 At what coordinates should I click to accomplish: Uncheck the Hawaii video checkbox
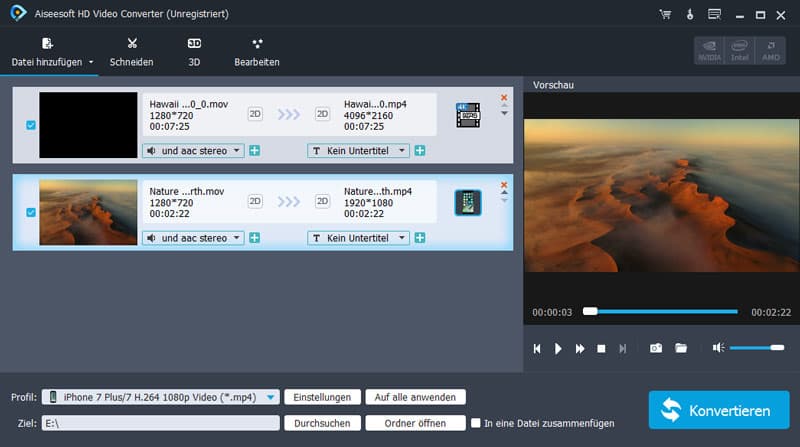[31, 125]
